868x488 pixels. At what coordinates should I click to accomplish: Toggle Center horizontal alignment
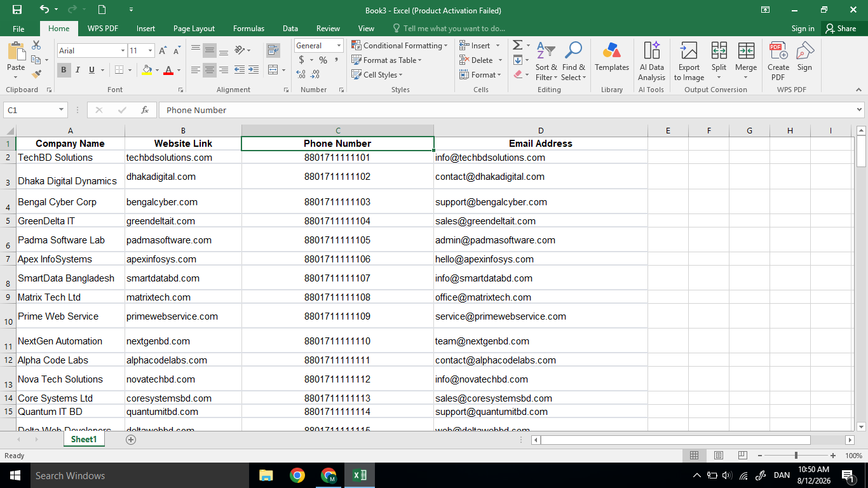(209, 70)
